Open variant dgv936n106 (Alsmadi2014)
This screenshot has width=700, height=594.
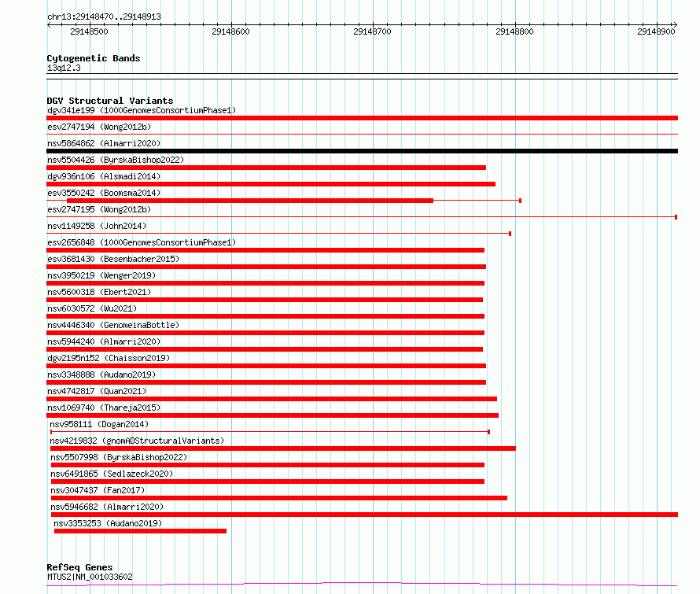104,176
